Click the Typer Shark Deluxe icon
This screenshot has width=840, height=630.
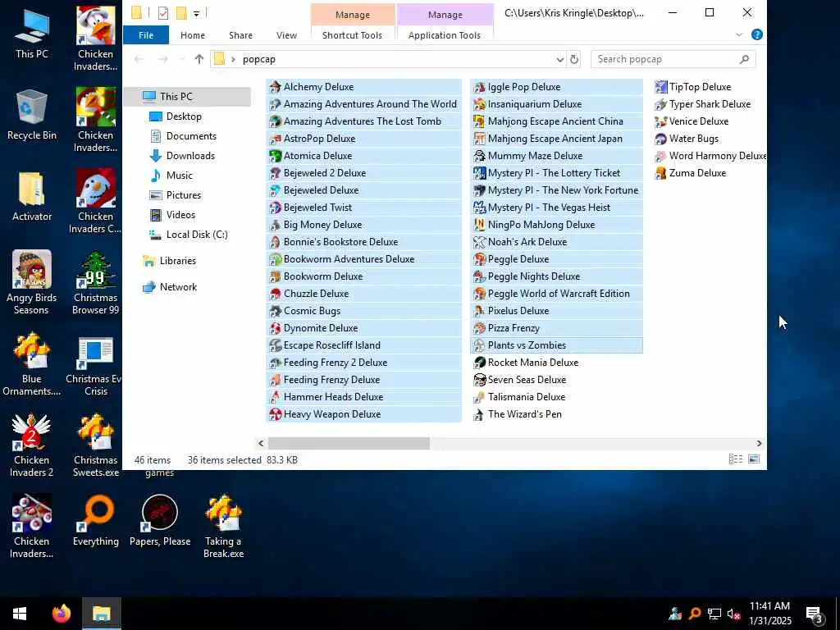[660, 104]
